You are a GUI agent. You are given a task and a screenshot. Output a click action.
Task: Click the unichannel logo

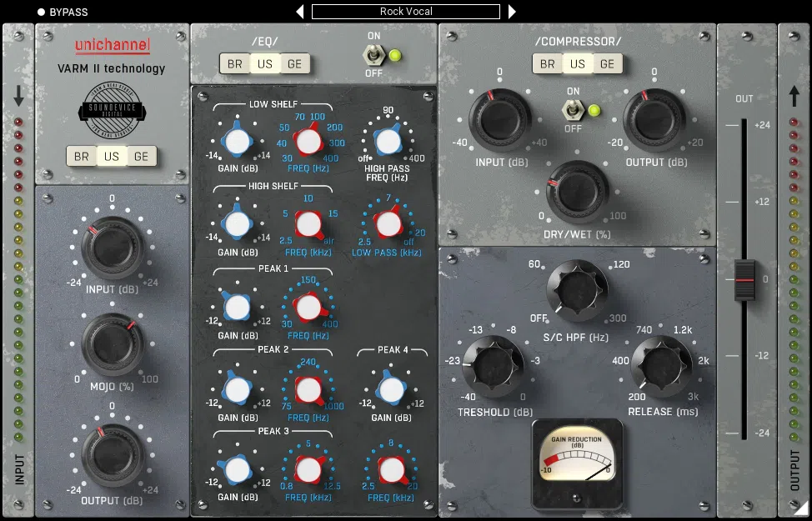[113, 46]
